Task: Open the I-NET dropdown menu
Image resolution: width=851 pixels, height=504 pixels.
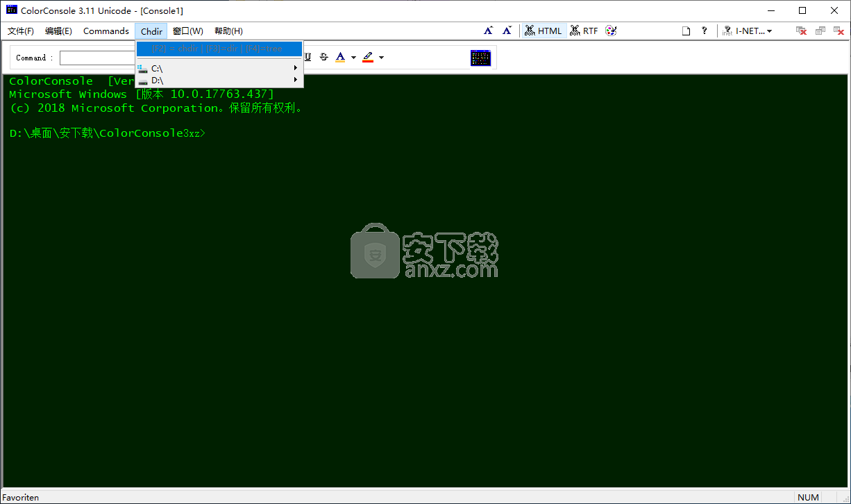Action: pos(748,31)
